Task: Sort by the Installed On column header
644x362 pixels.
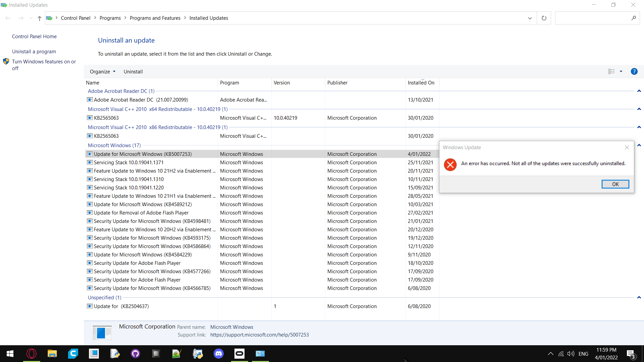Action: (421, 83)
